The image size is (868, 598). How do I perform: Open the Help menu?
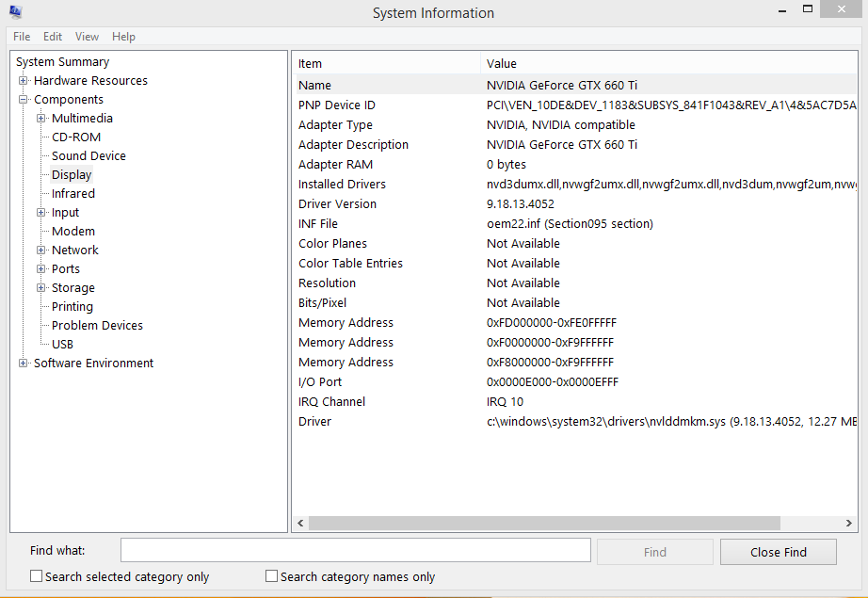[123, 37]
